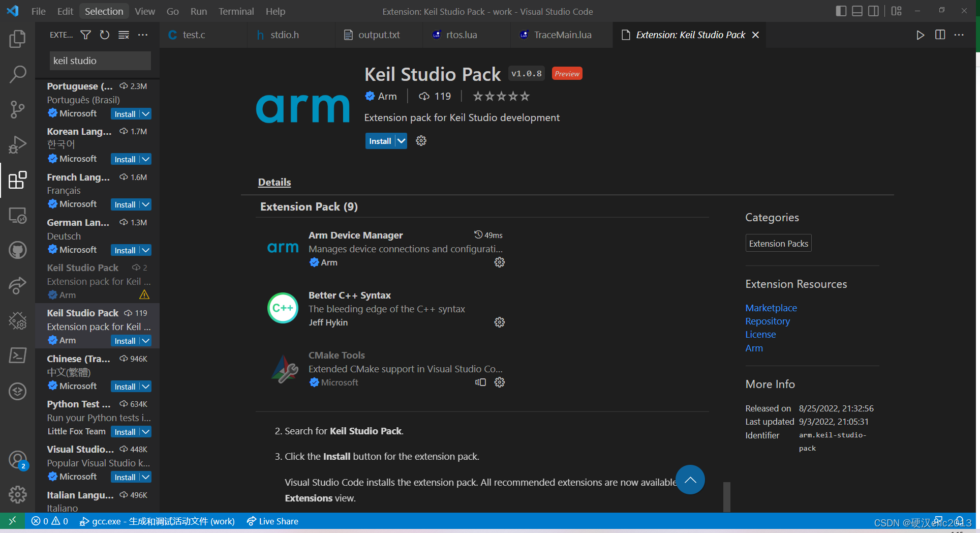
Task: Toggle secondary side bar layout icon
Action: 873,11
